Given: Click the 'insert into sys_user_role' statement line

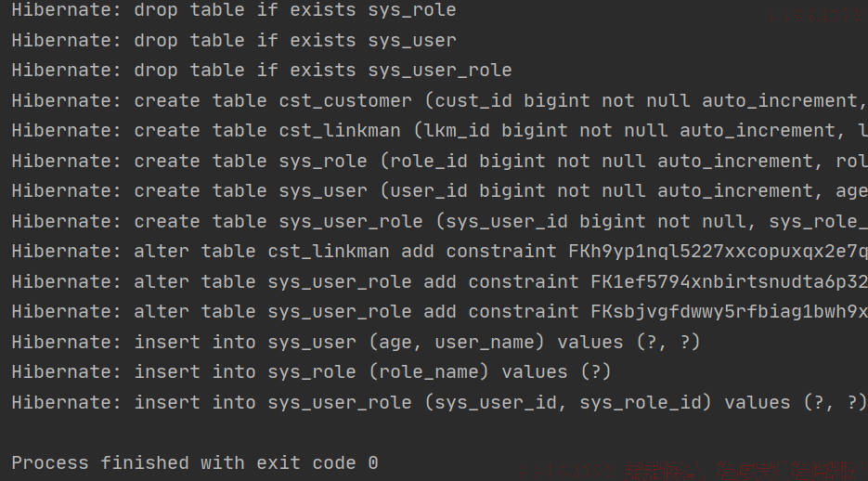Looking at the screenshot, I should click(439, 402).
